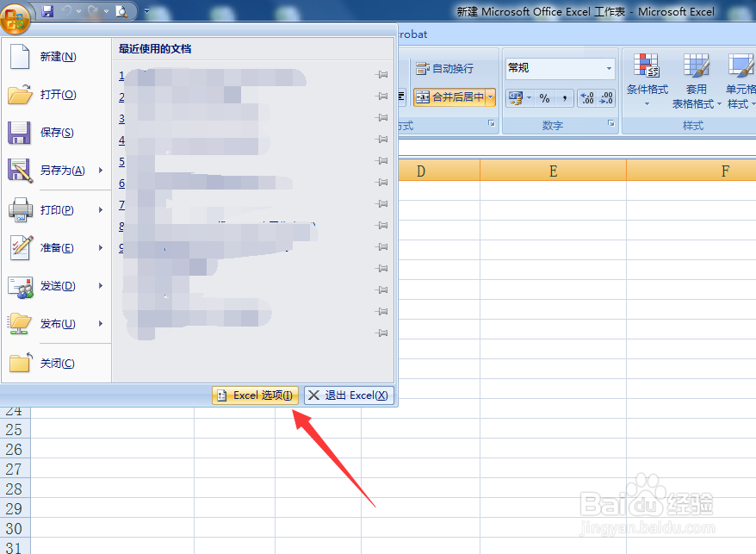Pin recent document number 6

coord(381,183)
